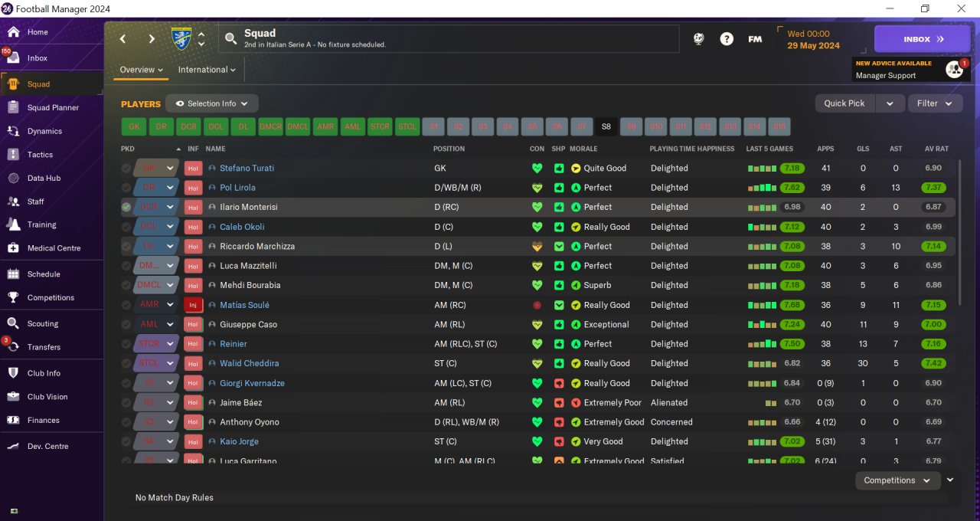Toggle selection circle for Riccardo Marchizza
Viewport: 980px width, 521px height.
pyautogui.click(x=126, y=246)
